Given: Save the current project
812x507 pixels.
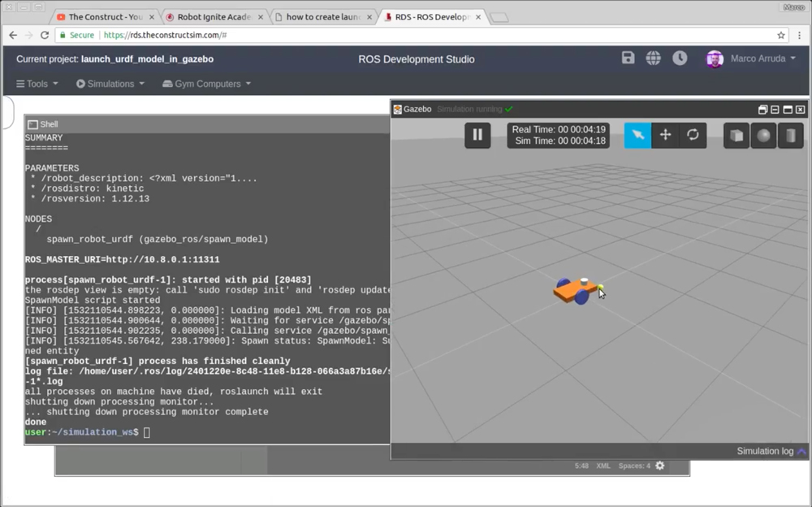Looking at the screenshot, I should click(x=628, y=58).
